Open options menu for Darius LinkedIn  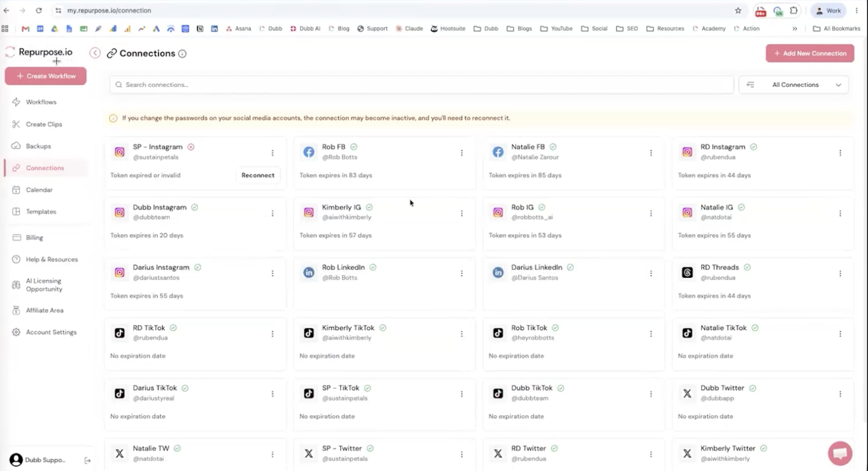coord(651,274)
